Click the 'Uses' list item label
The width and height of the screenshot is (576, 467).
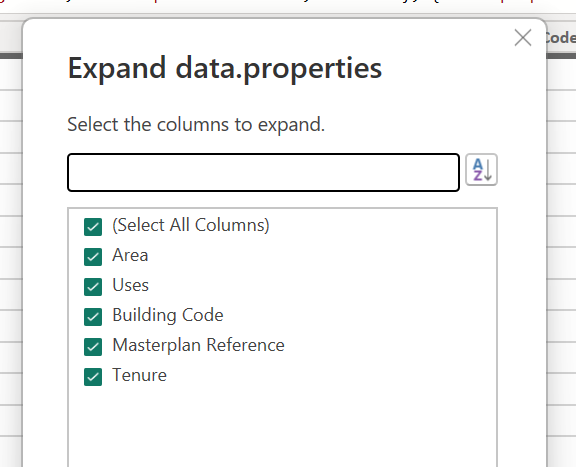coord(130,285)
